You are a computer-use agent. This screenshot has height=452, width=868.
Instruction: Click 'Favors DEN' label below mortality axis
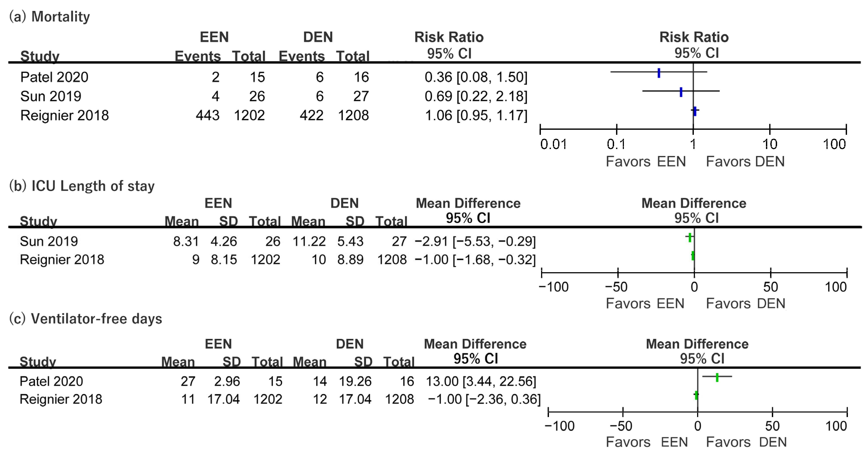tap(745, 162)
